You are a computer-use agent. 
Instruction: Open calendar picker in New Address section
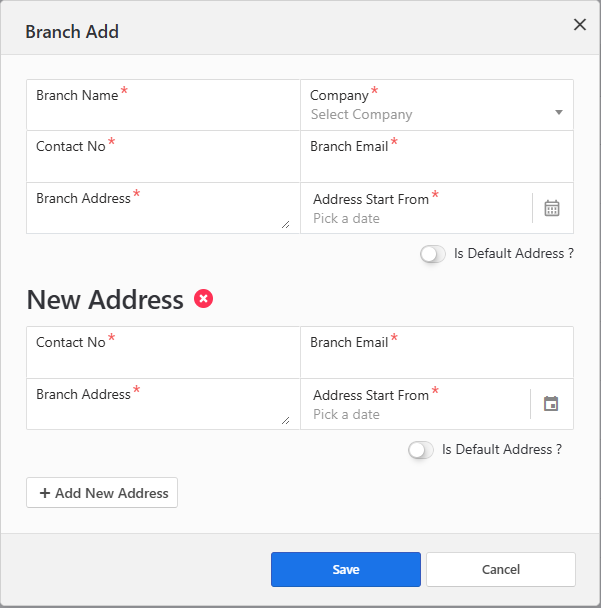pos(551,404)
